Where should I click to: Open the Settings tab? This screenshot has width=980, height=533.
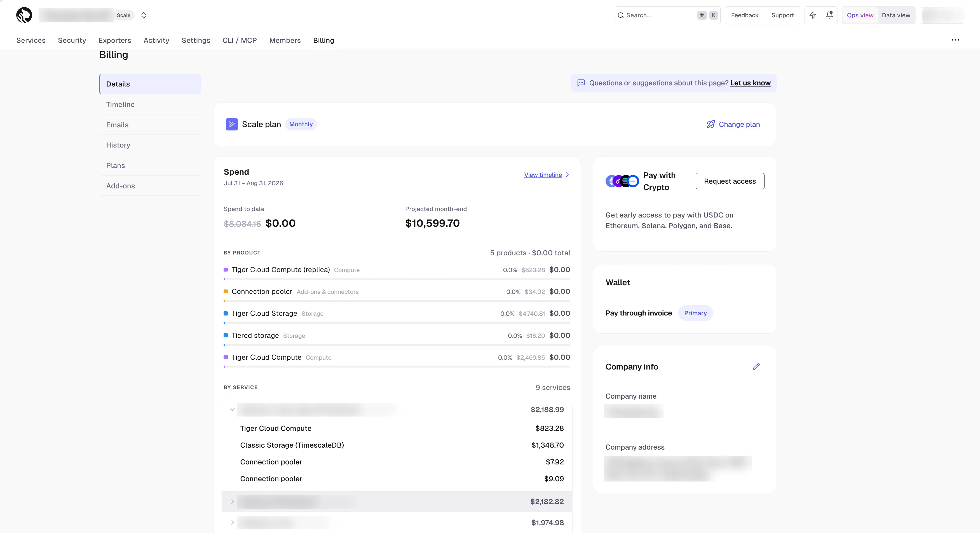196,40
